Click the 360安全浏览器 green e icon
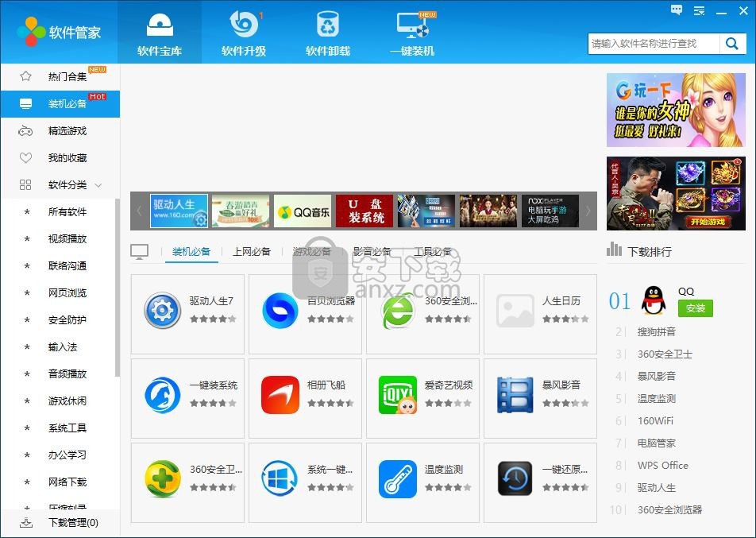Viewport: 756px width, 538px height. 398,310
